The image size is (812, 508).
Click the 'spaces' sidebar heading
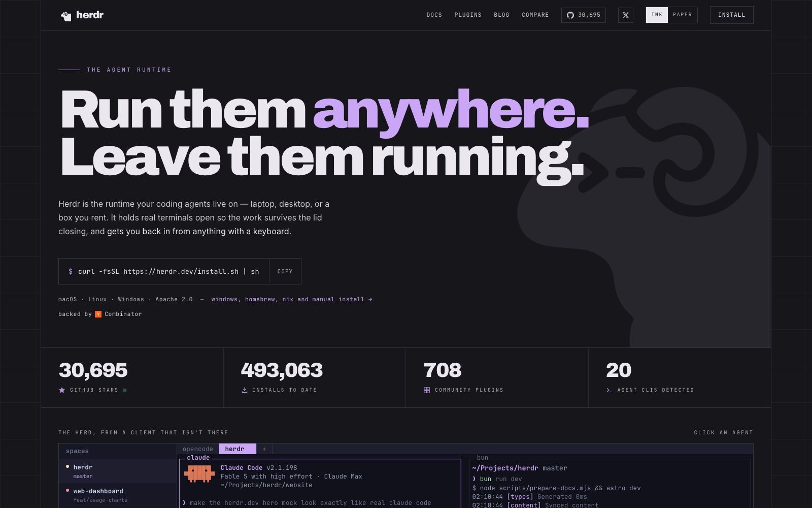click(77, 451)
